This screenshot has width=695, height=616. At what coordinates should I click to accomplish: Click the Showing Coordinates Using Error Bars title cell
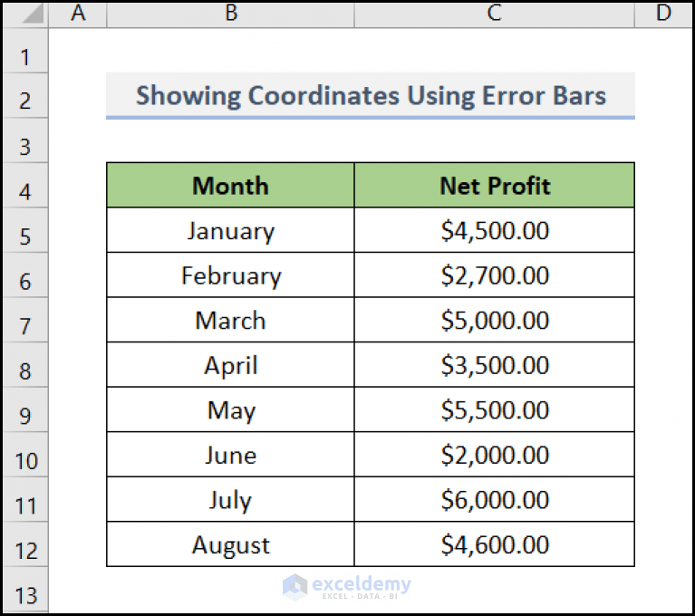click(x=371, y=96)
